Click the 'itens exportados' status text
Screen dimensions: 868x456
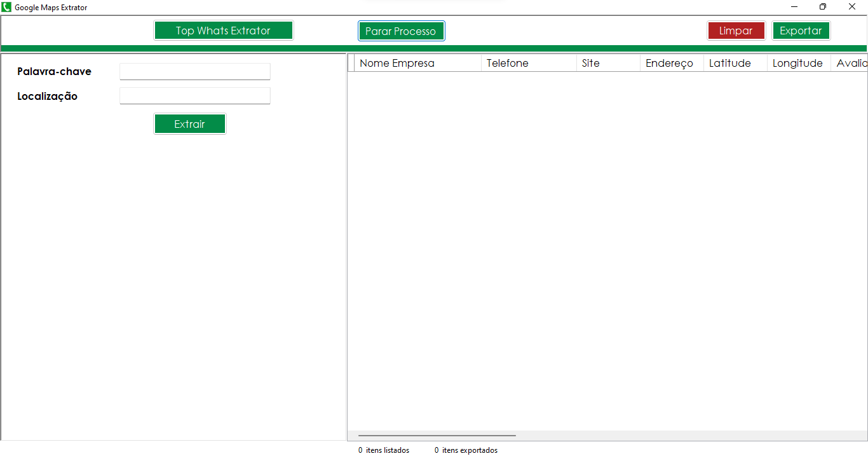click(470, 450)
